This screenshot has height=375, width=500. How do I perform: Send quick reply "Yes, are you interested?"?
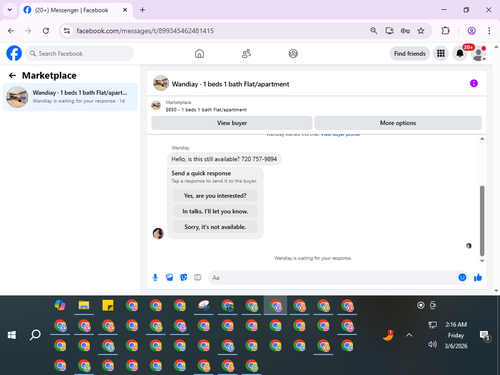215,196
